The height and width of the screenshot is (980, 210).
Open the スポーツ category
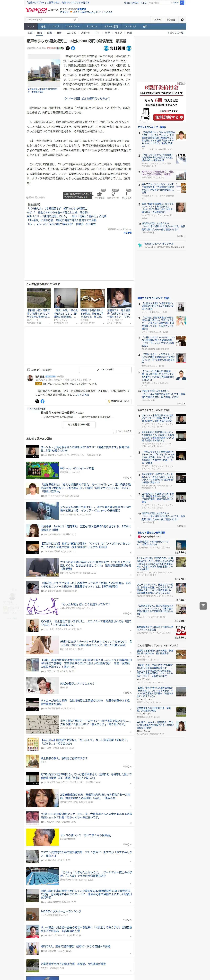[86, 33]
